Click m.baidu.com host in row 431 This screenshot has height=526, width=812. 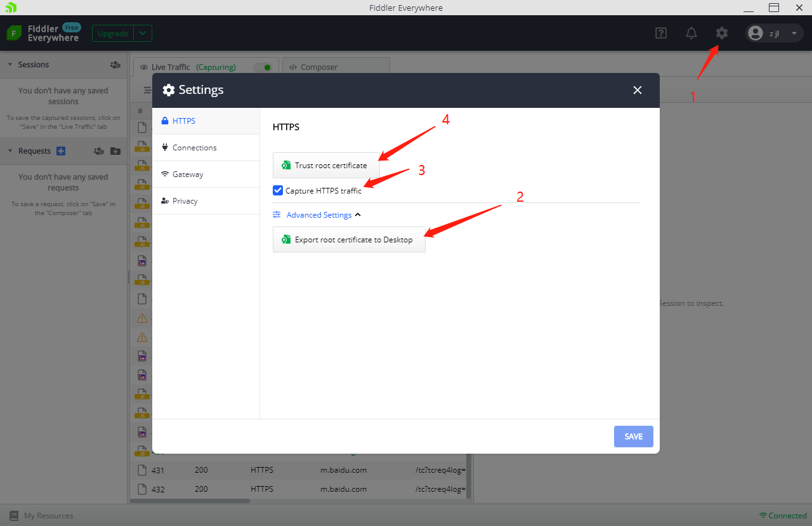pyautogui.click(x=343, y=470)
